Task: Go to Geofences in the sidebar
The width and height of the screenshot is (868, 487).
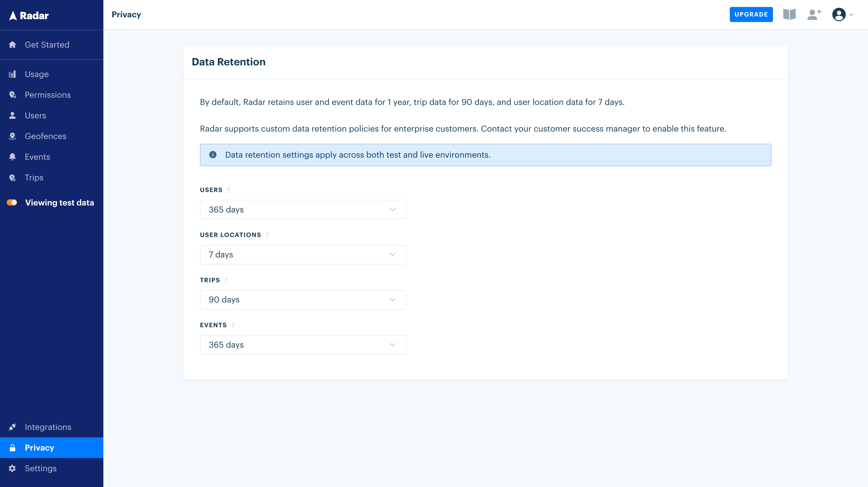Action: point(45,136)
